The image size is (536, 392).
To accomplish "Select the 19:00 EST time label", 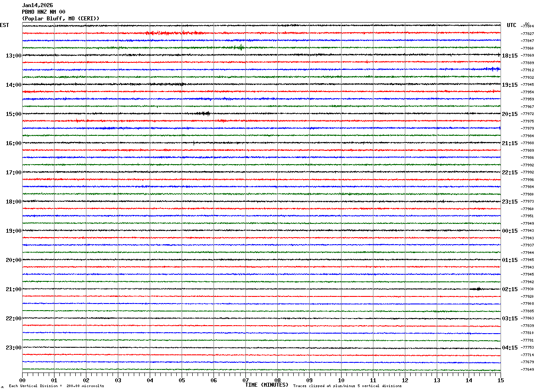I will point(14,231).
